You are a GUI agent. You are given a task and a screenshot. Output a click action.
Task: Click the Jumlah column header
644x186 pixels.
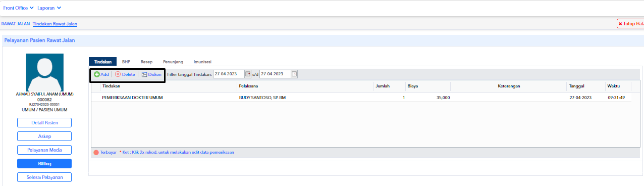click(389, 86)
